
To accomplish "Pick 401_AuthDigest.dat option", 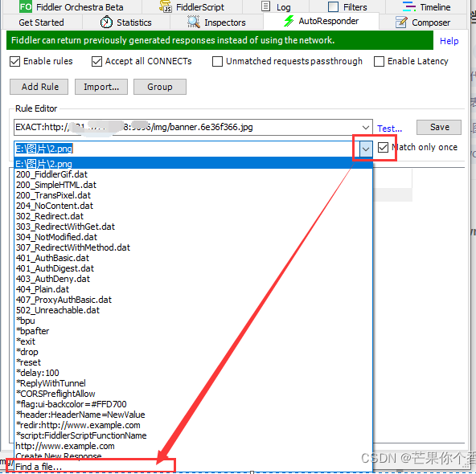I will click(193, 268).
